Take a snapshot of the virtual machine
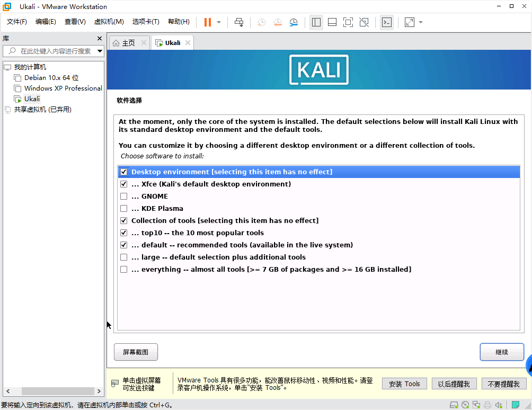Screen dimensions: 532x410 click(x=261, y=22)
